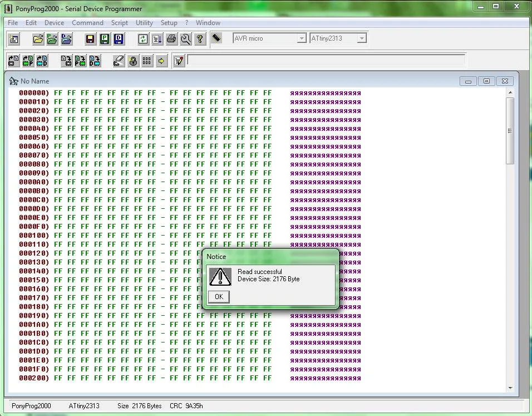Image resolution: width=532 pixels, height=416 pixels.
Task: Maximize the No Name child window
Action: (486, 81)
